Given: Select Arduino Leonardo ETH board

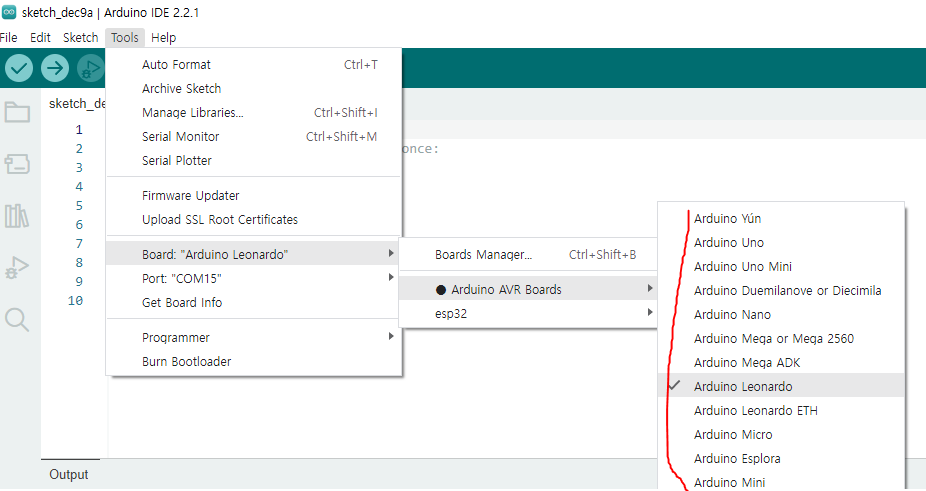Looking at the screenshot, I should 781,411.
